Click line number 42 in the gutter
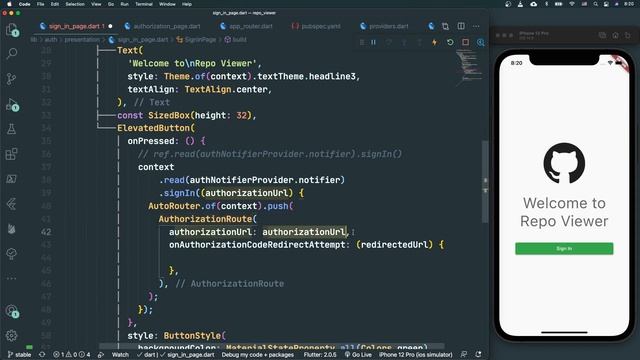This screenshot has height=360, width=640. click(x=46, y=232)
